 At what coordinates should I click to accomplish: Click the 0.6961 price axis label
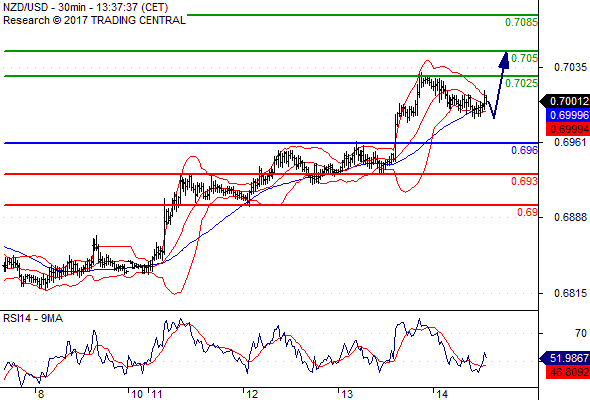(570, 142)
